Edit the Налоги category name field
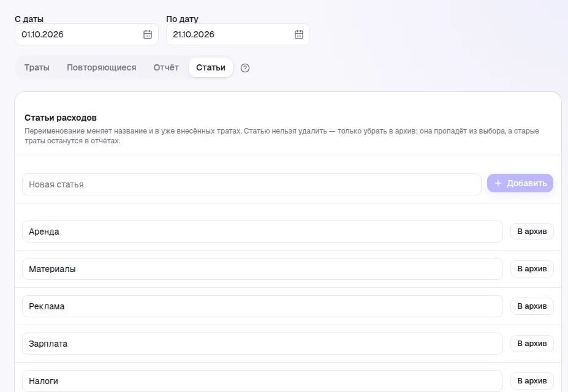 [x=263, y=381]
